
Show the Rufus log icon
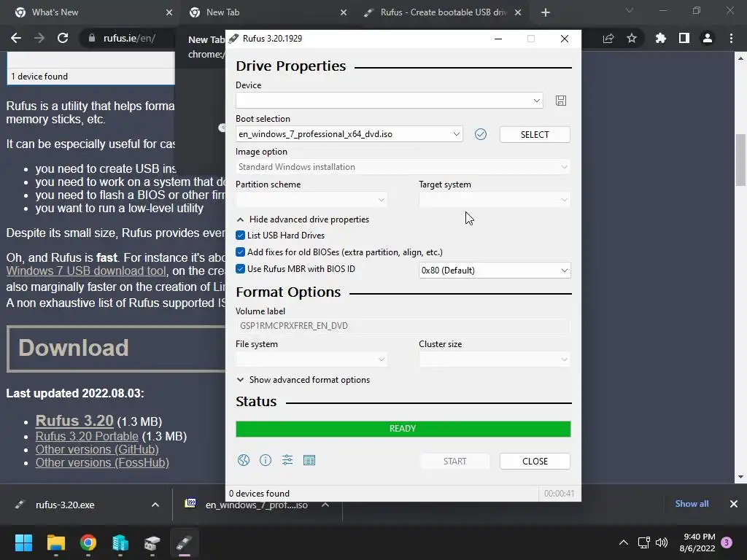309,460
